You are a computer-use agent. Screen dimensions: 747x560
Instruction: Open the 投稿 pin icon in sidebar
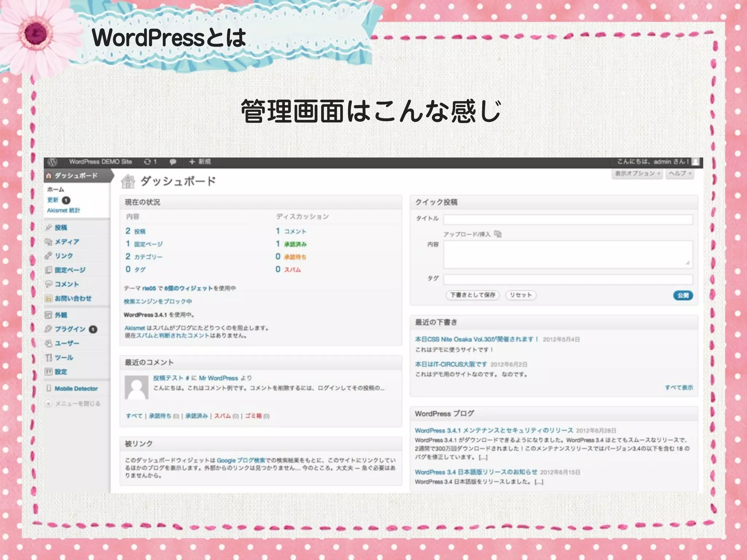(49, 227)
